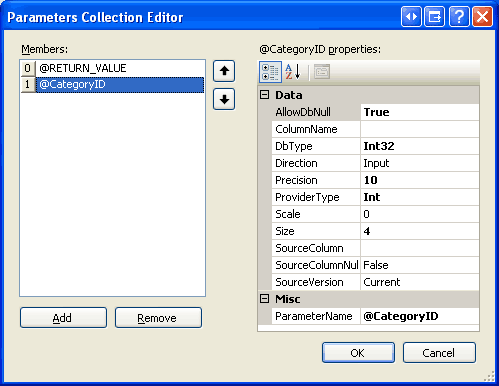Screen dimensions: 499x386
Task: Click the window-arrow title bar icon
Action: (434, 16)
